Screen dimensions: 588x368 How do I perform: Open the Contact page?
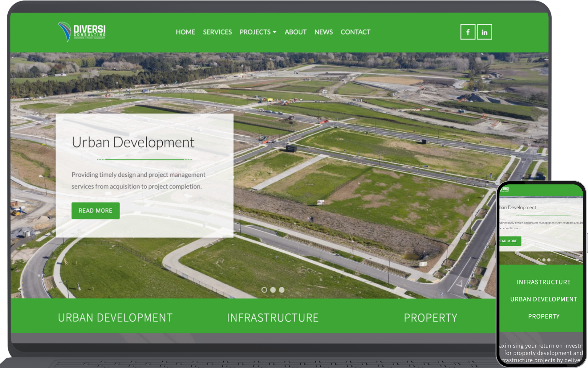(356, 32)
